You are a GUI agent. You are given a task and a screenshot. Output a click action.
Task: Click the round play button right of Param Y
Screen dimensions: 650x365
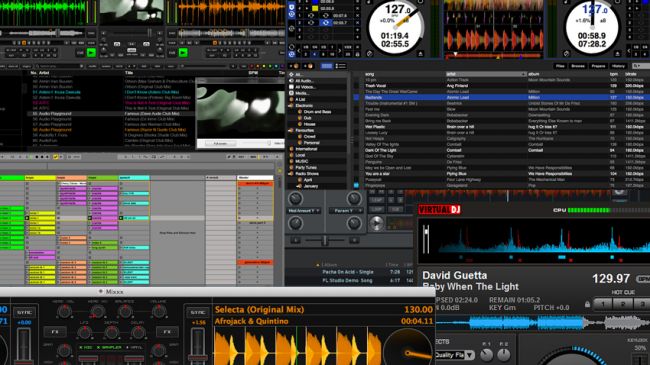coord(376,223)
